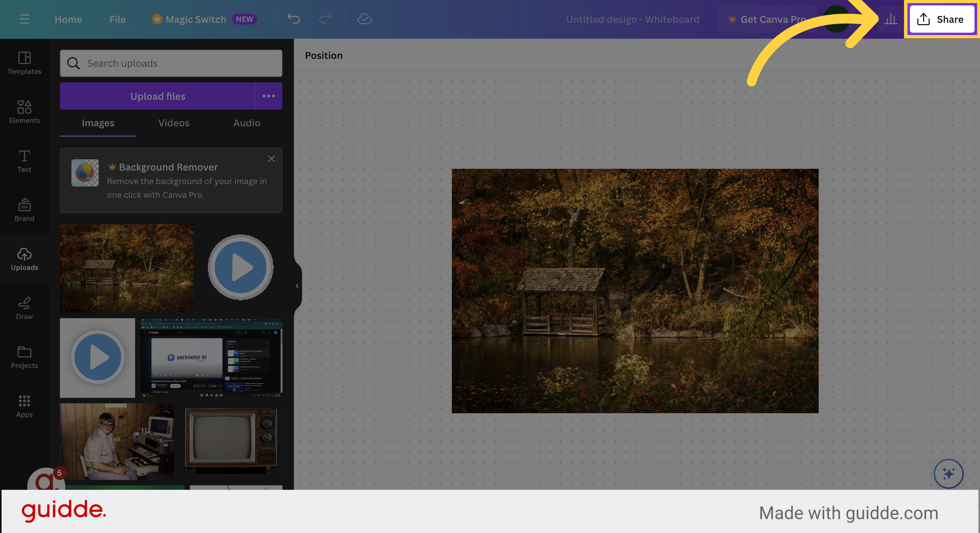Click the autumn cabin image thumbnail

tap(127, 267)
